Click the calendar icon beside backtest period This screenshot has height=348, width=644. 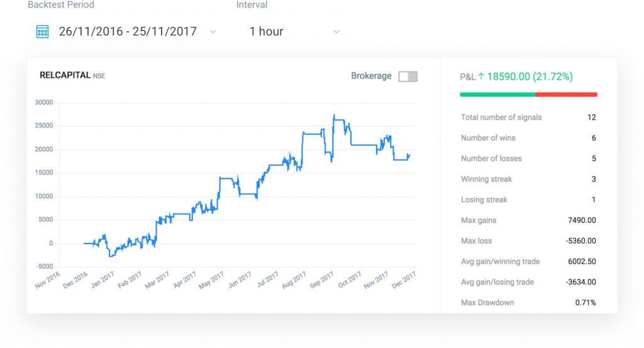pos(42,31)
